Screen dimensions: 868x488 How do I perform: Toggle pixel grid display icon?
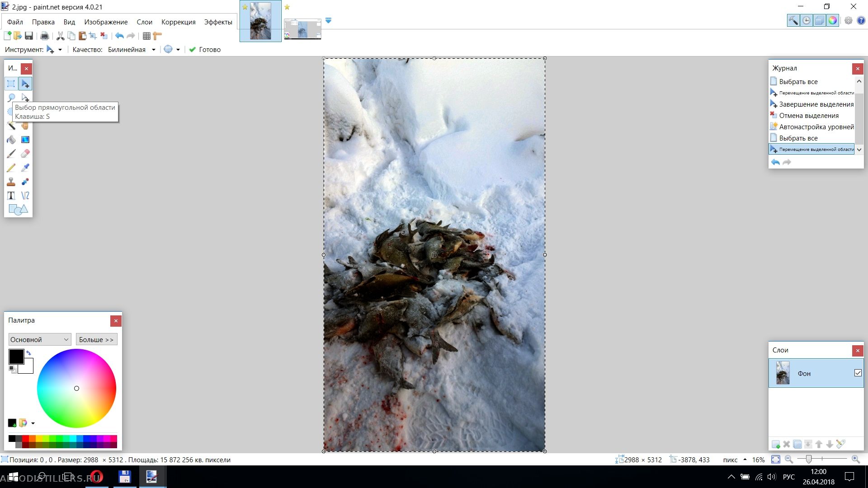[x=146, y=36]
